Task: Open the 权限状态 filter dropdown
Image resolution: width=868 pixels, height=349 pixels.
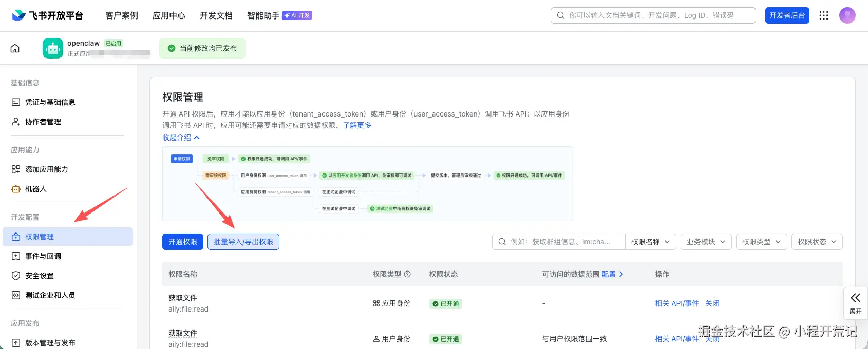Action: click(817, 242)
